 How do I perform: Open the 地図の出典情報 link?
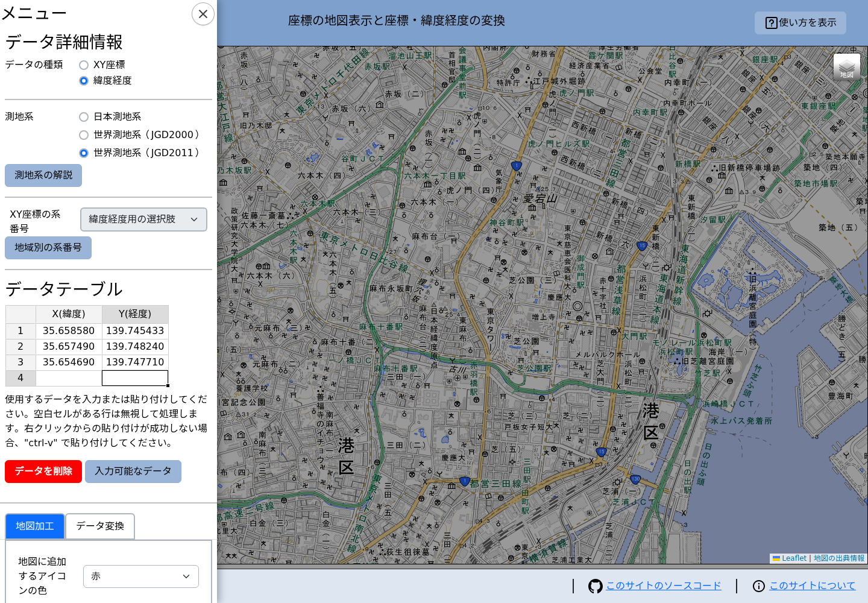pyautogui.click(x=839, y=558)
